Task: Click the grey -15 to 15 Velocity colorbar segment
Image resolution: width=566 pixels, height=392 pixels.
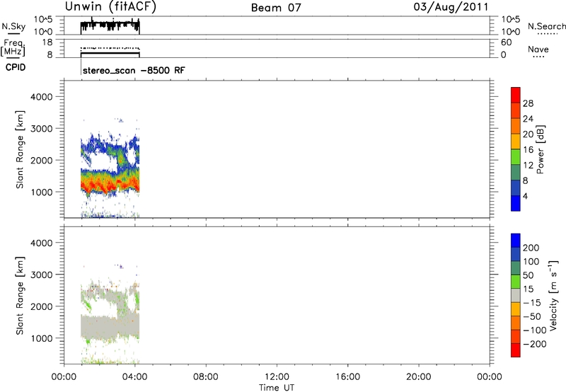Action: point(516,295)
